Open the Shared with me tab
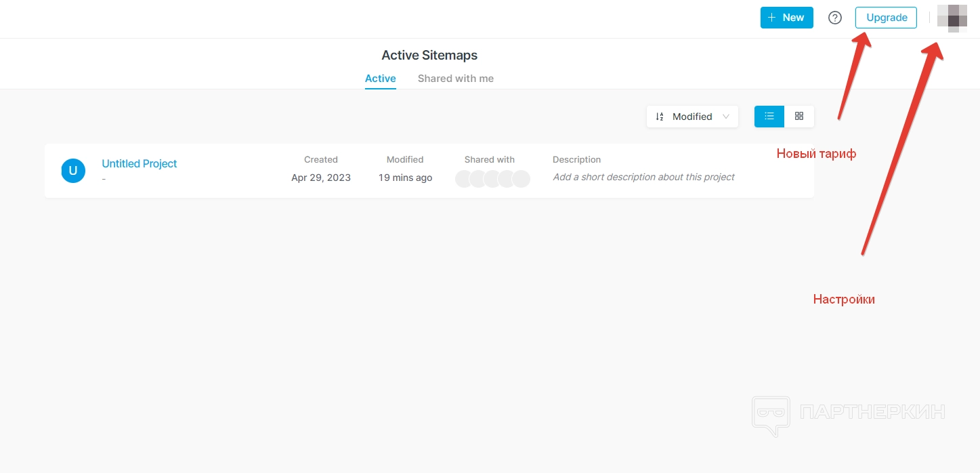The height and width of the screenshot is (473, 980). coord(455,79)
